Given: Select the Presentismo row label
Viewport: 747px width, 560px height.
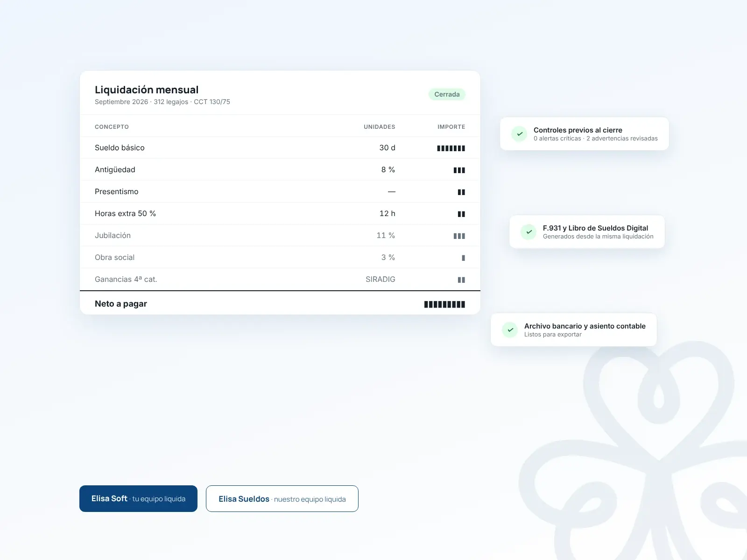Looking at the screenshot, I should [117, 191].
